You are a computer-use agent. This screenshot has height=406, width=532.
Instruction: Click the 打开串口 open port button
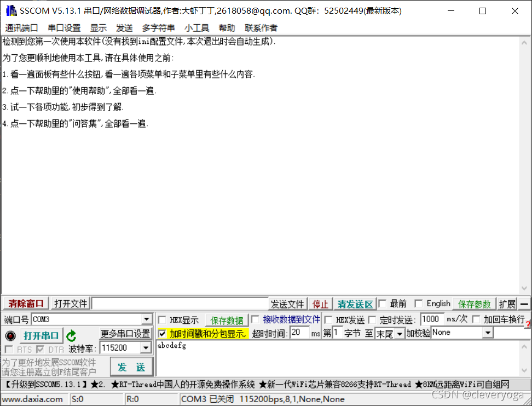41,335
